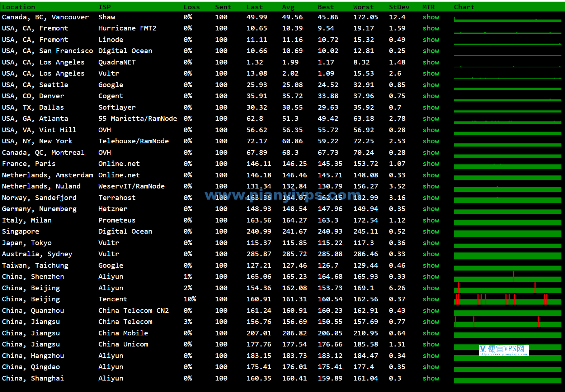Select 285.87 last value for Sydney
This screenshot has height=392, width=565.
tap(259, 254)
